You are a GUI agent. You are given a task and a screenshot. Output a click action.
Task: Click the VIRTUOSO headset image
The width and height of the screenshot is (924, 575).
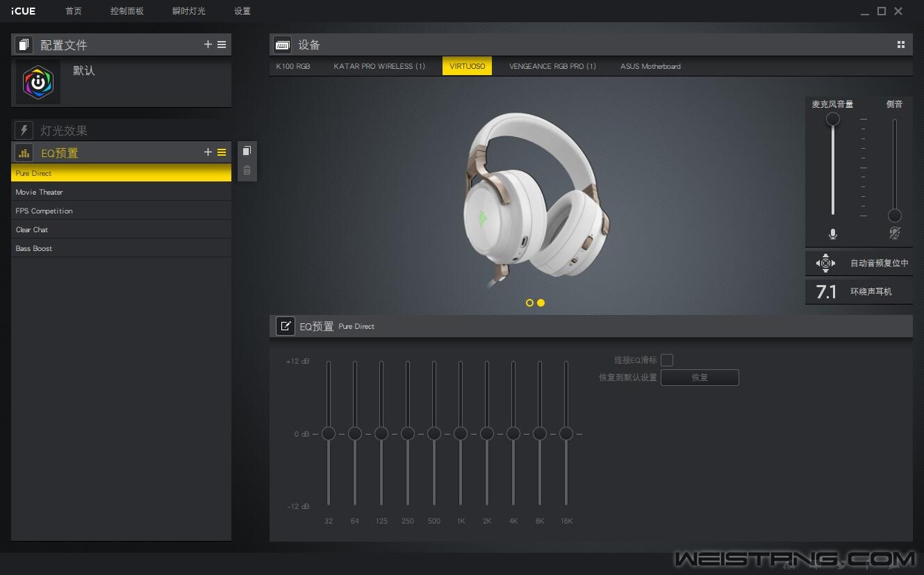coord(536,200)
